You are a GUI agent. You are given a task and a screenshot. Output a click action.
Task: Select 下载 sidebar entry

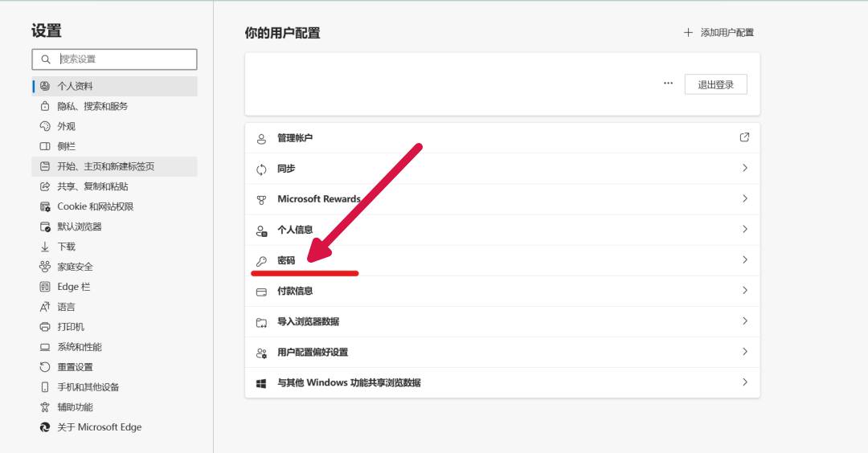[x=115, y=247]
